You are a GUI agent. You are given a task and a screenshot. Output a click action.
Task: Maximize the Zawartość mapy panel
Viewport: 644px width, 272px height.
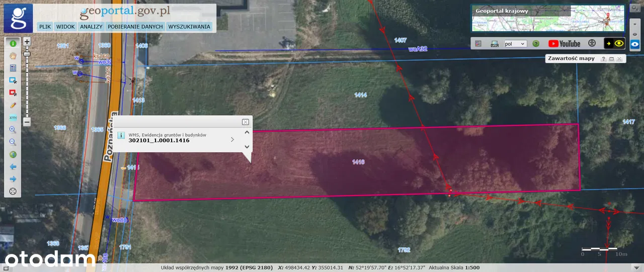(611, 59)
